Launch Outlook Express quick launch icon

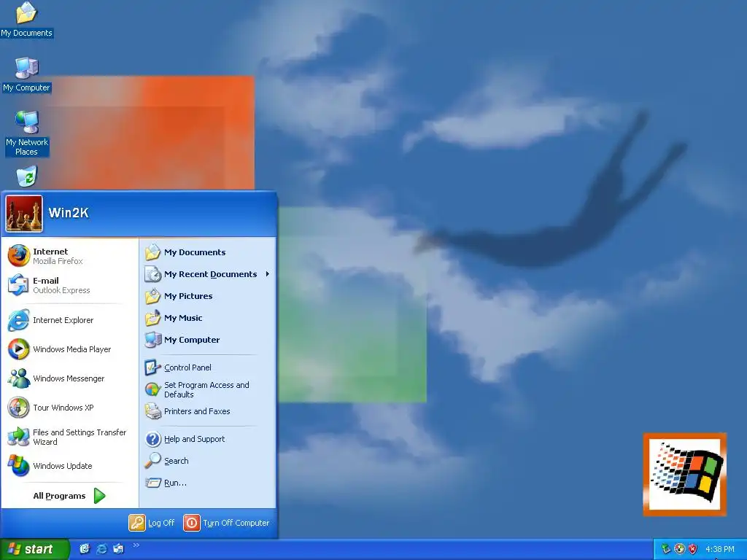point(118,549)
